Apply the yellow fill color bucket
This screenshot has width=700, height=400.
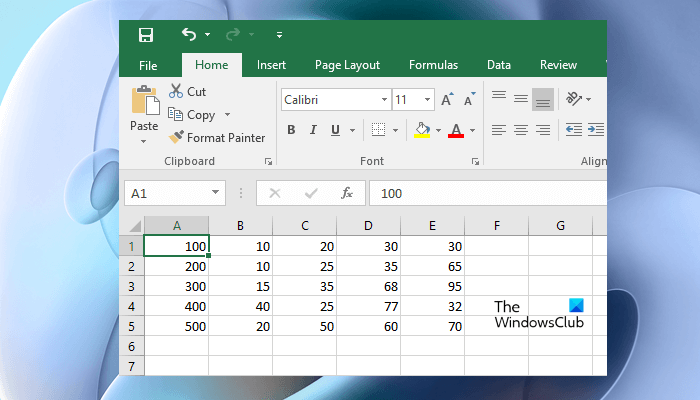422,130
